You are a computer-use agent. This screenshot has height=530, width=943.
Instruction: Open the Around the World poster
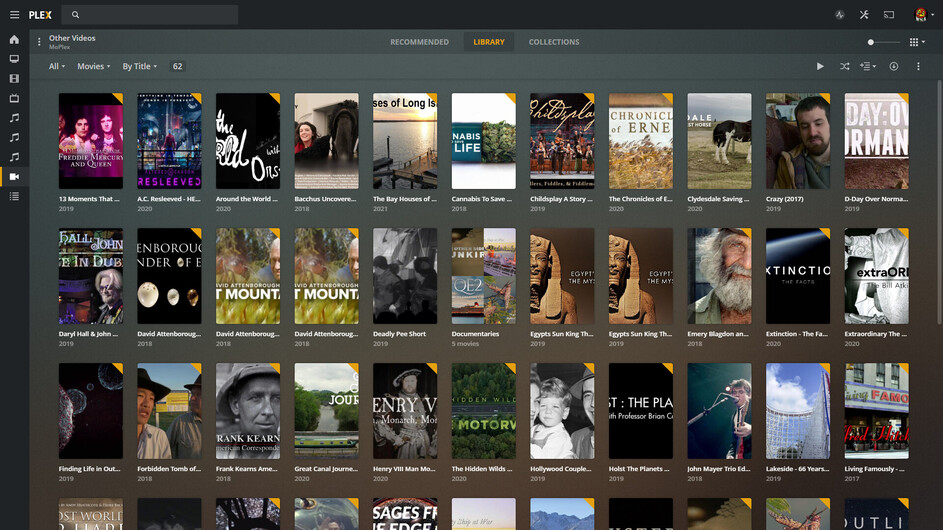(x=248, y=141)
